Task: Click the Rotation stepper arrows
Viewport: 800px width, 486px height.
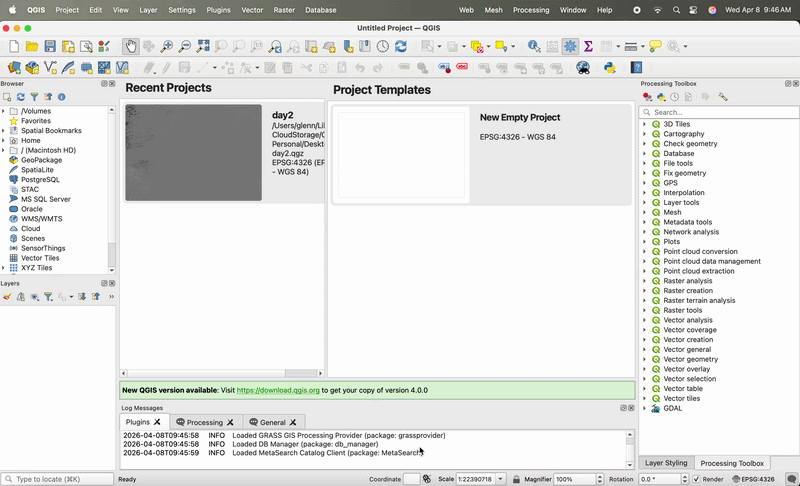Action: [x=685, y=479]
